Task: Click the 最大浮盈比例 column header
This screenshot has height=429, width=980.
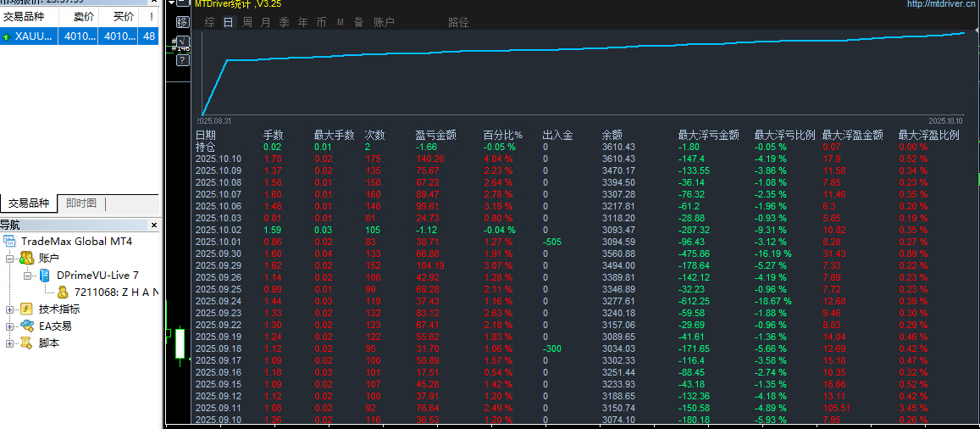Action: coord(928,135)
